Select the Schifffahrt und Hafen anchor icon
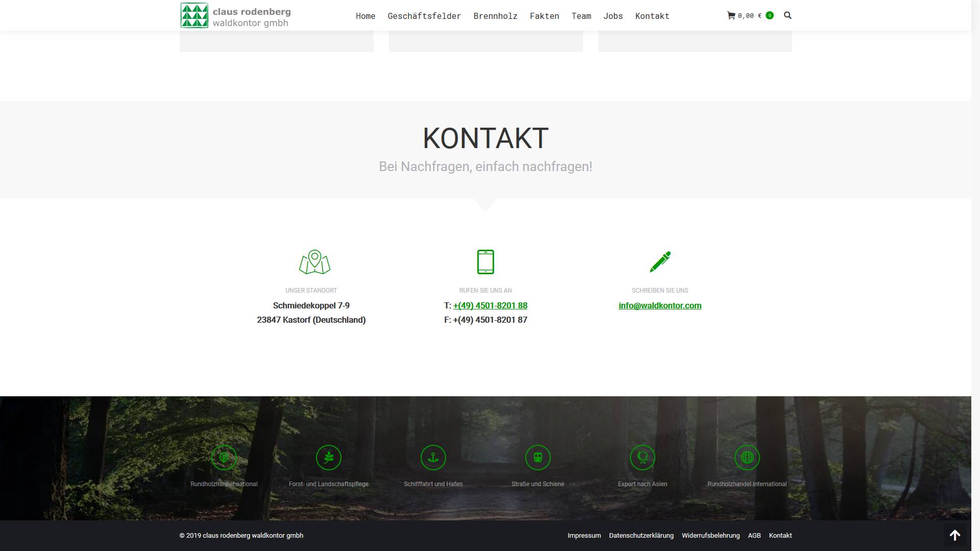The width and height of the screenshot is (980, 551). [x=433, y=457]
